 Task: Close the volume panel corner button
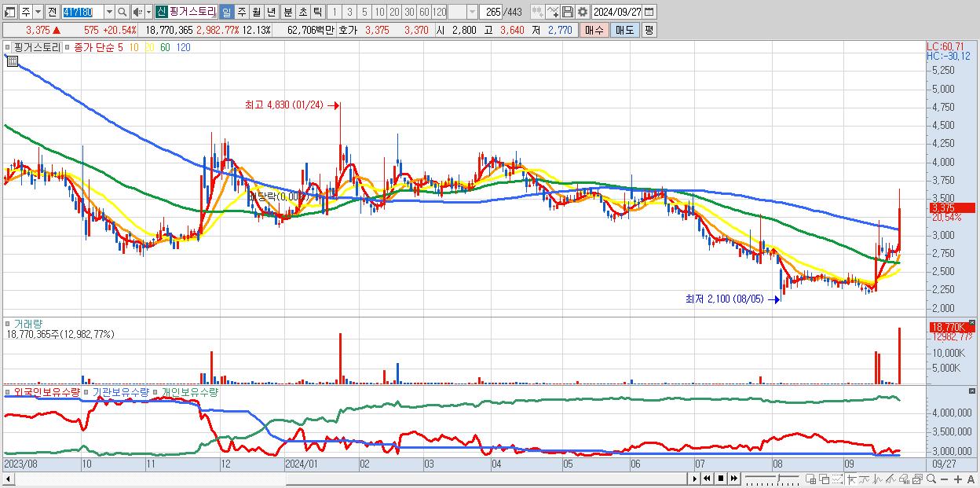pos(974,324)
